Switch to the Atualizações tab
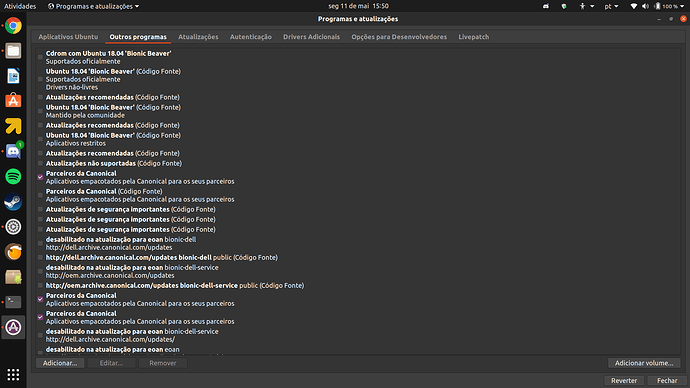690x388 pixels. [198, 37]
